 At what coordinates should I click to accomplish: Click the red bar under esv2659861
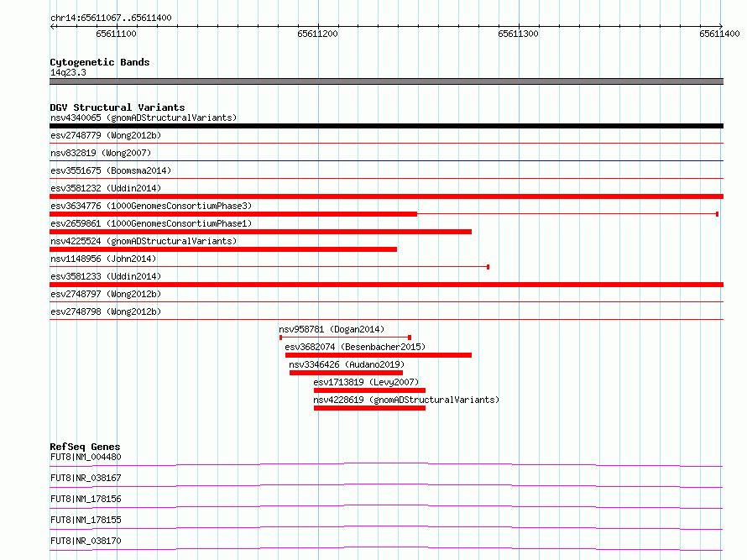point(260,232)
